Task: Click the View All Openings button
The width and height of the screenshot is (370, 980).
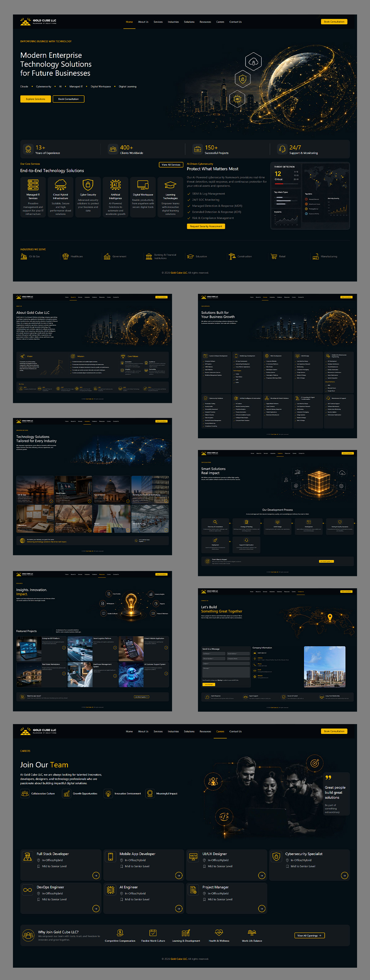Action: [x=310, y=935]
